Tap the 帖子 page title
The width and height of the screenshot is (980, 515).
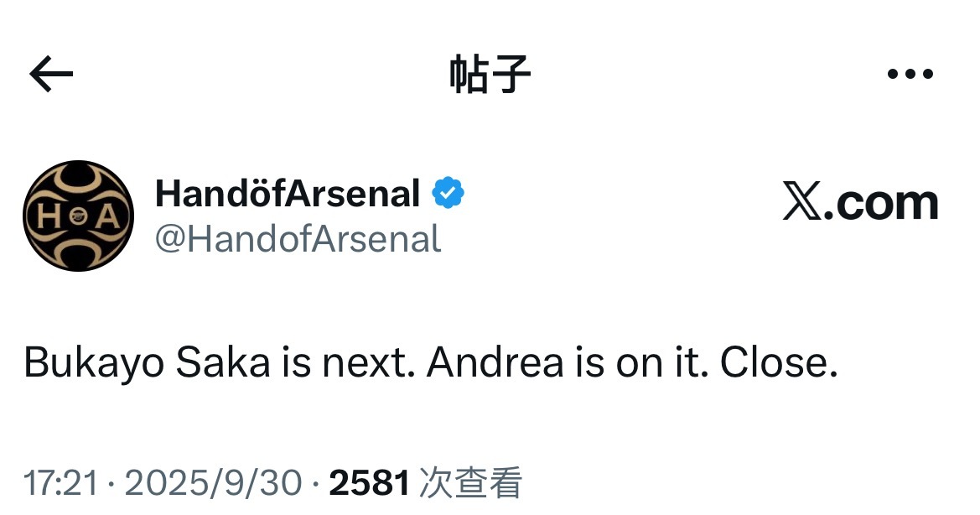pos(490,74)
